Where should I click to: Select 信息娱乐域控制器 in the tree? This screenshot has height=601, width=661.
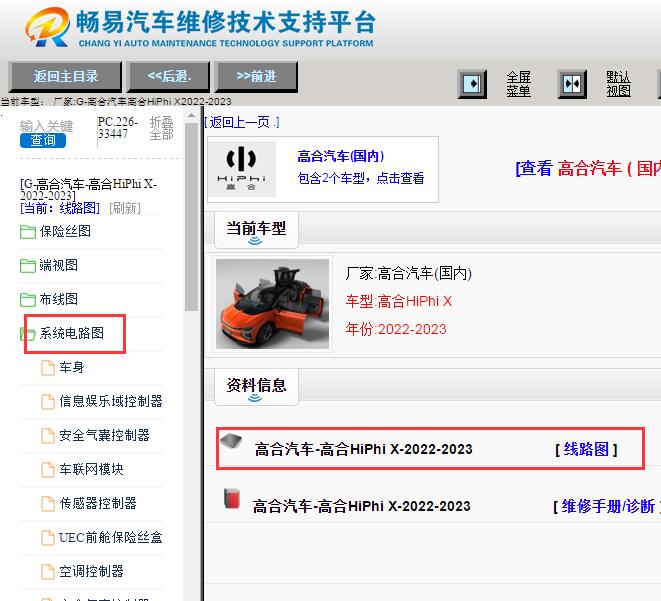coord(111,402)
